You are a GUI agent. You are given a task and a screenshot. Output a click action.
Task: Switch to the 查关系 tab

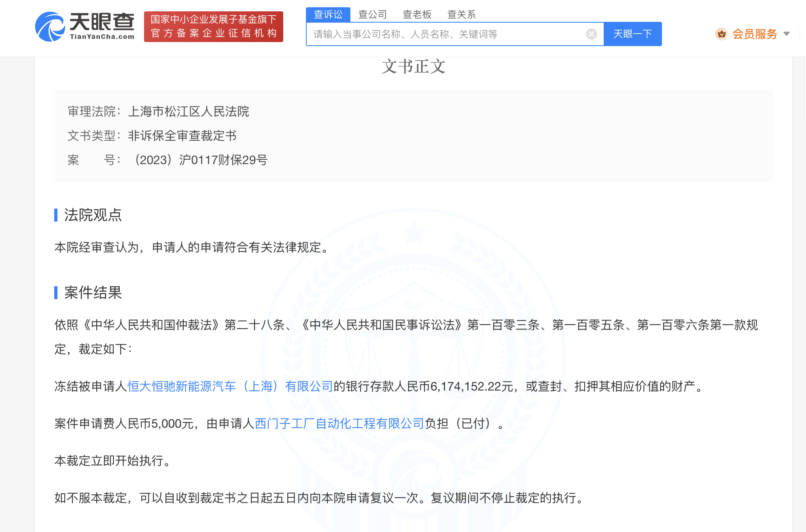pos(461,15)
